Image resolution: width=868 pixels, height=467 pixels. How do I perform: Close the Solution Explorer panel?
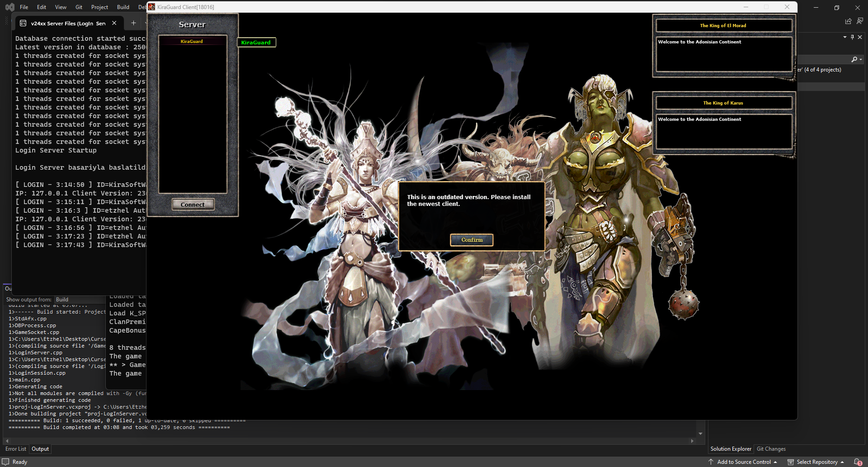click(x=860, y=37)
